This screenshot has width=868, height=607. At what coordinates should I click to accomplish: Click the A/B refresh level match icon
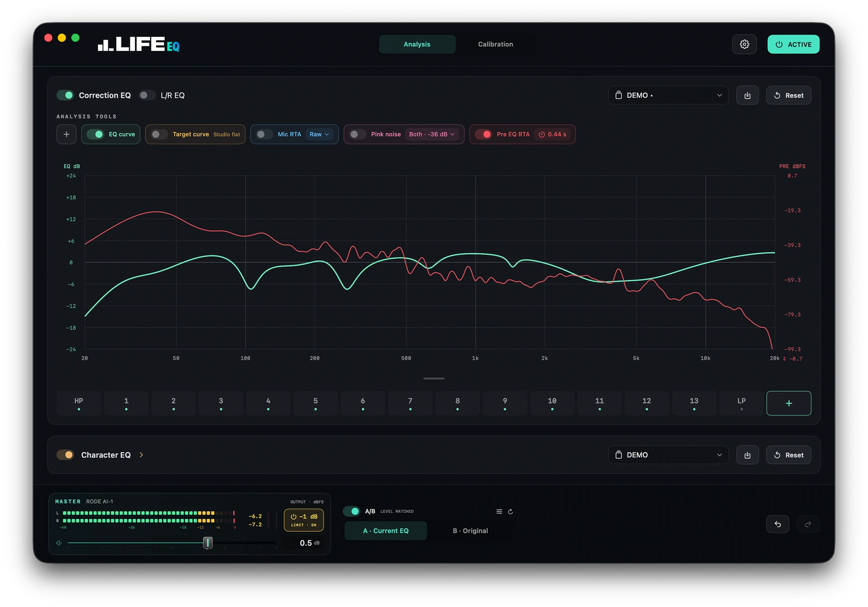pos(510,511)
